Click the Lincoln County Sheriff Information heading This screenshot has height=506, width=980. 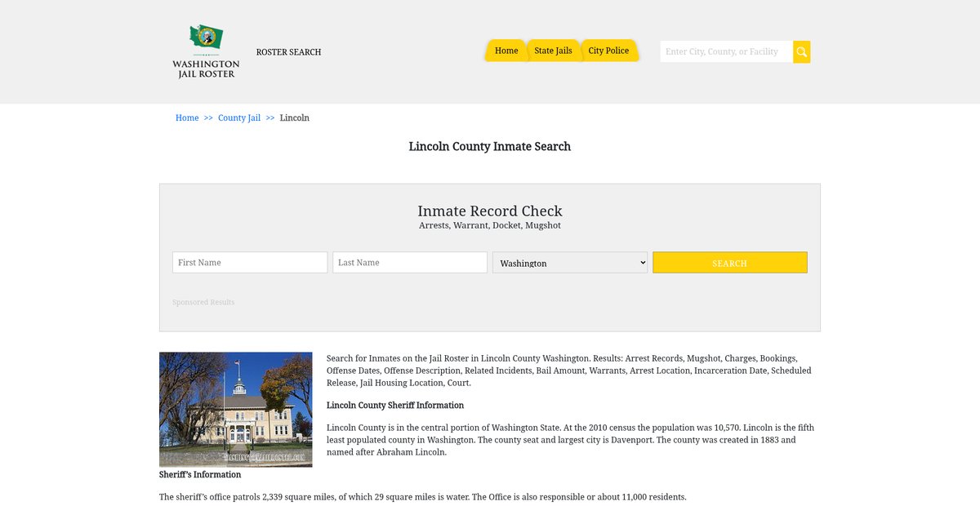coord(395,405)
